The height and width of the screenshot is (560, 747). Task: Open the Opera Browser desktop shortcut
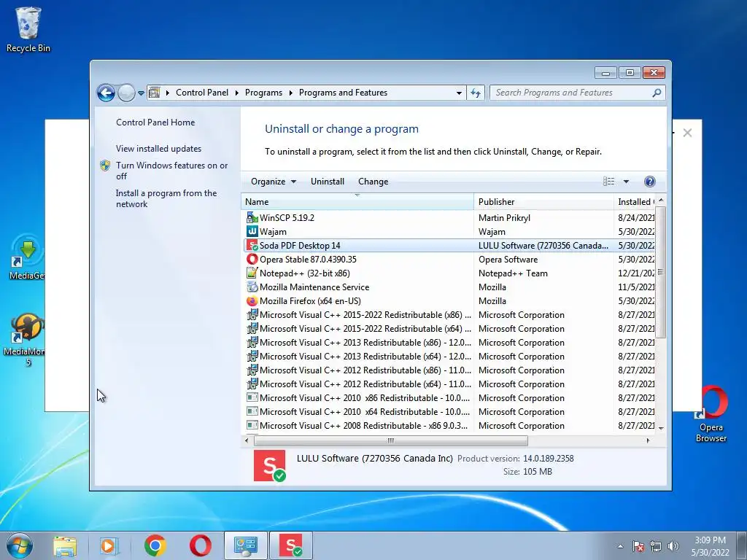point(711,413)
